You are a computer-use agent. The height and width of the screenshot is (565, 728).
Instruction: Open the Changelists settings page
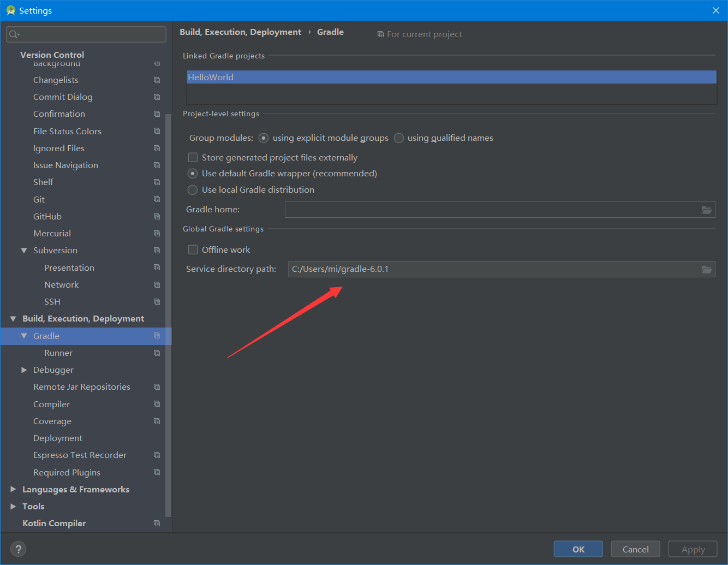(56, 80)
